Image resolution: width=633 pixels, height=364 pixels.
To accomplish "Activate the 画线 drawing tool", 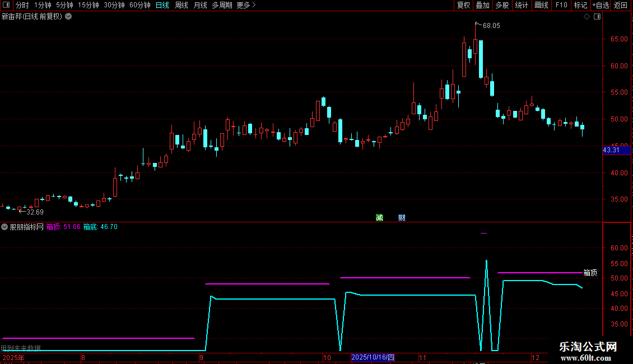I will 541,5.
